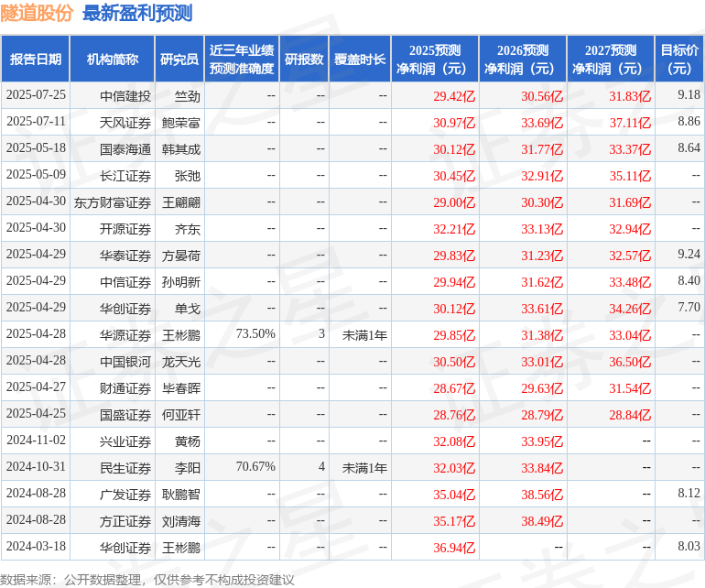
Task: Click researcher 鲍荣富
Action: click(x=181, y=123)
